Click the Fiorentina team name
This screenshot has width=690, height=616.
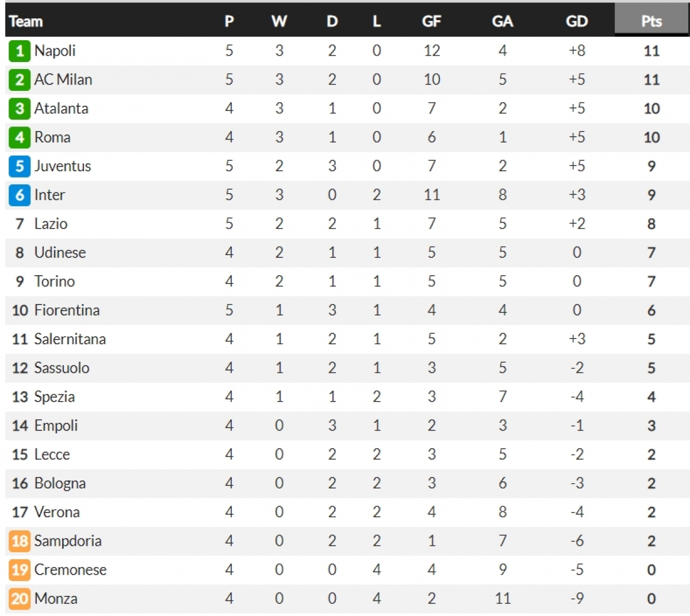(67, 310)
